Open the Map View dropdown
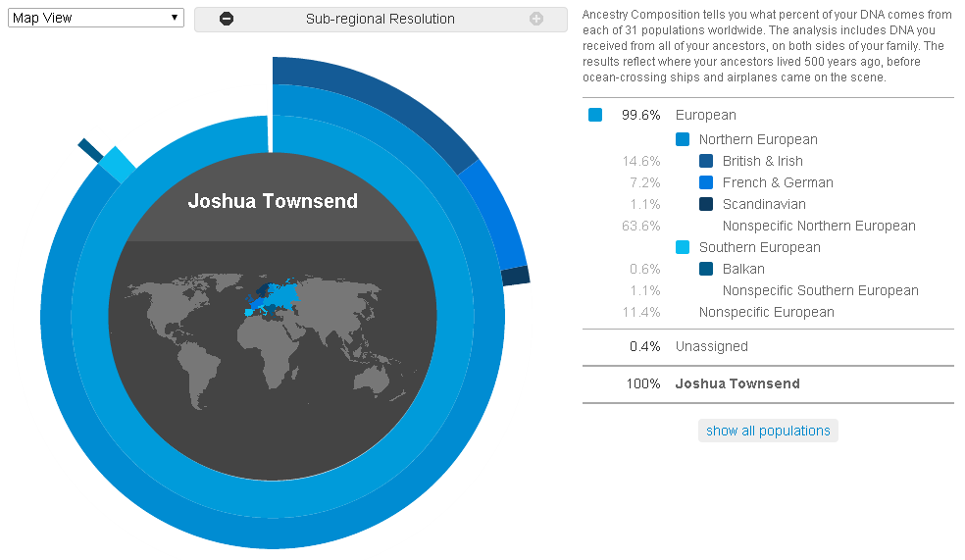The height and width of the screenshot is (560, 965). point(96,18)
